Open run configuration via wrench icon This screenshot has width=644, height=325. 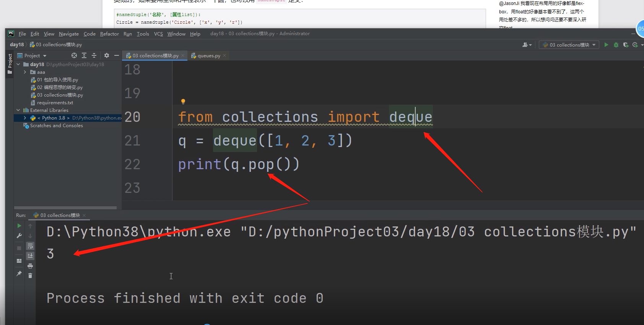coord(19,236)
